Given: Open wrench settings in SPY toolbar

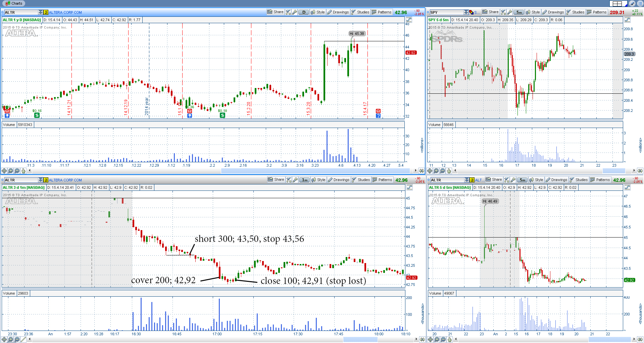Looking at the screenshot, I should click(510, 12).
